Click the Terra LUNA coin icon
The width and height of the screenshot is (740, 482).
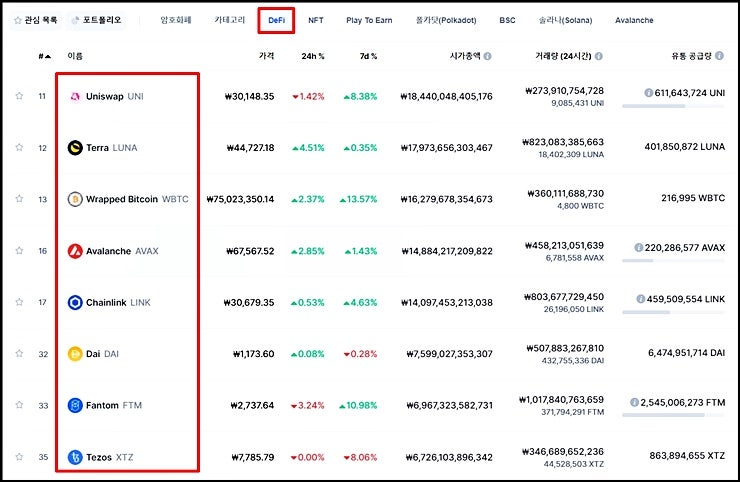[75, 148]
